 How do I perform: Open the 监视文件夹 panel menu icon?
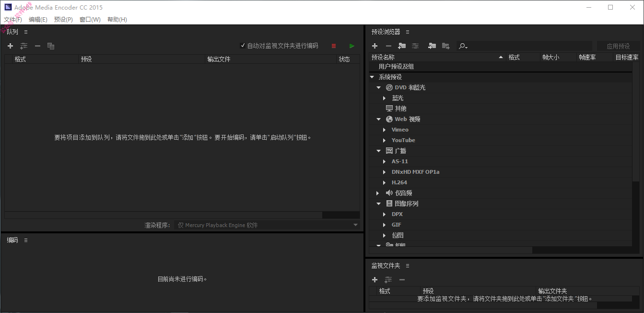coord(408,265)
